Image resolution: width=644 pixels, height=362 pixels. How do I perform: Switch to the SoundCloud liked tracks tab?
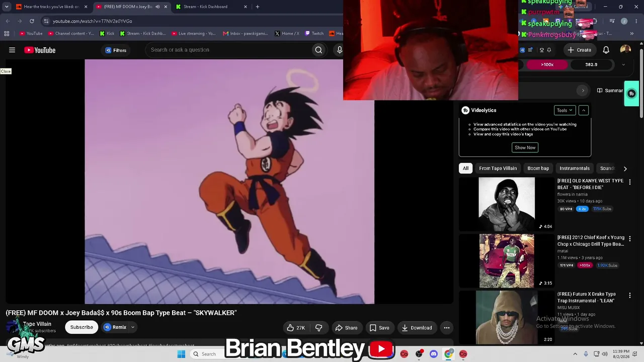tap(52, 7)
